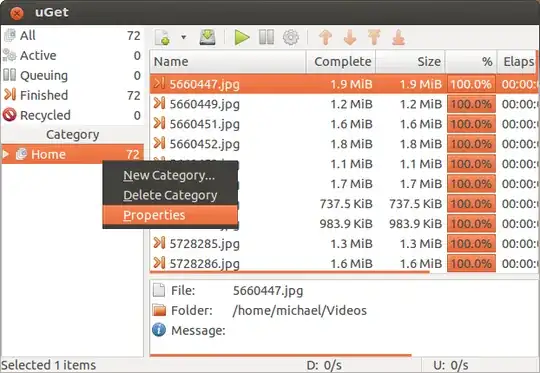540x373 pixels.
Task: Click the download speed D: 0/s status
Action: click(324, 365)
